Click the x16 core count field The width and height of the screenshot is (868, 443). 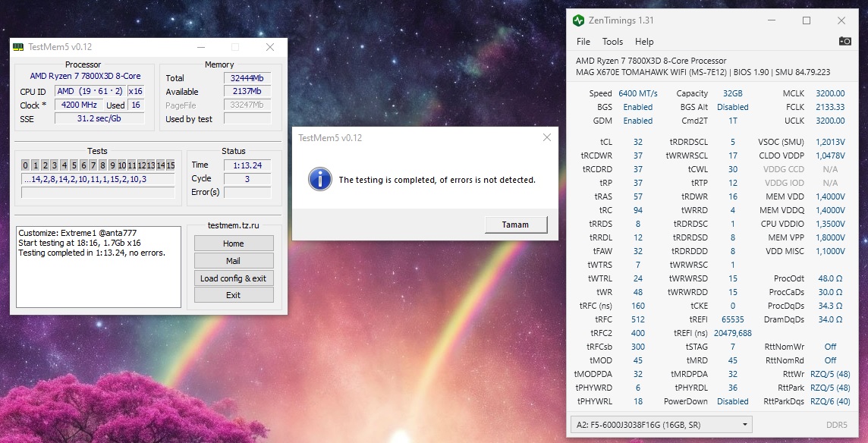coord(136,91)
